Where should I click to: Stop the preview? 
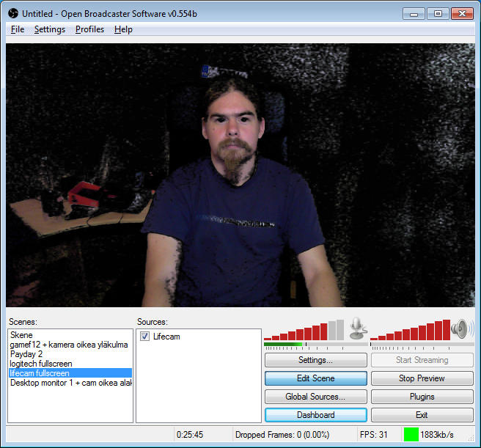(x=422, y=378)
